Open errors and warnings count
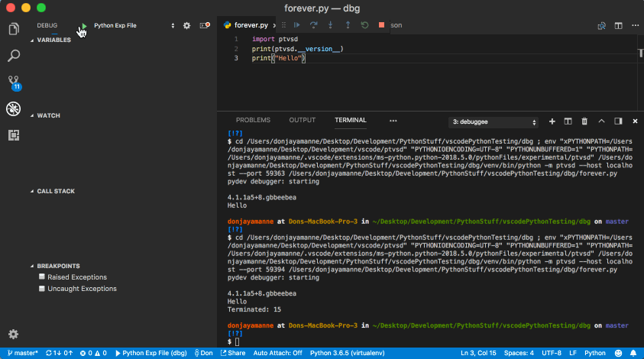This screenshot has width=644, height=359. tap(93, 353)
